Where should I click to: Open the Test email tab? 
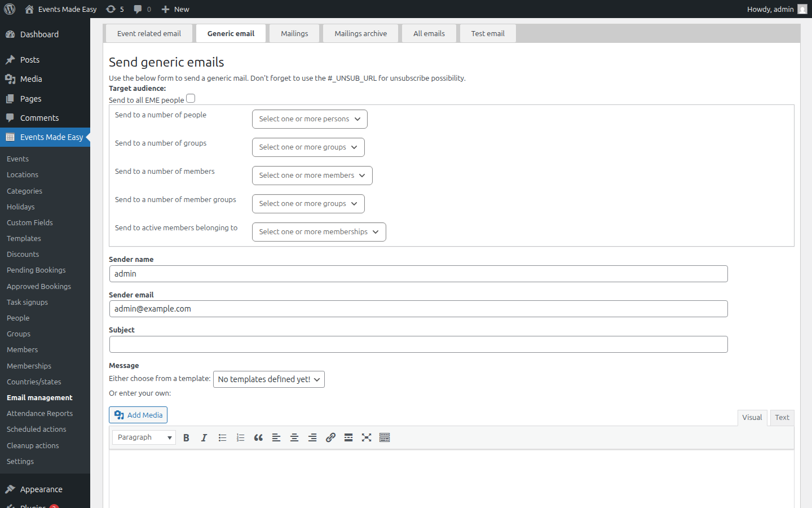pyautogui.click(x=487, y=33)
